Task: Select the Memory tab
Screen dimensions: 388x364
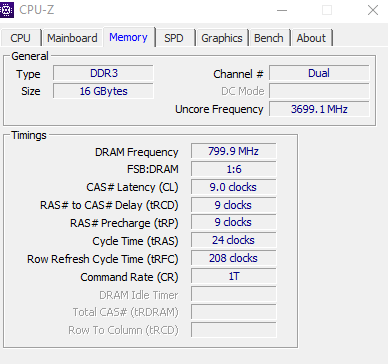Action: [129, 37]
